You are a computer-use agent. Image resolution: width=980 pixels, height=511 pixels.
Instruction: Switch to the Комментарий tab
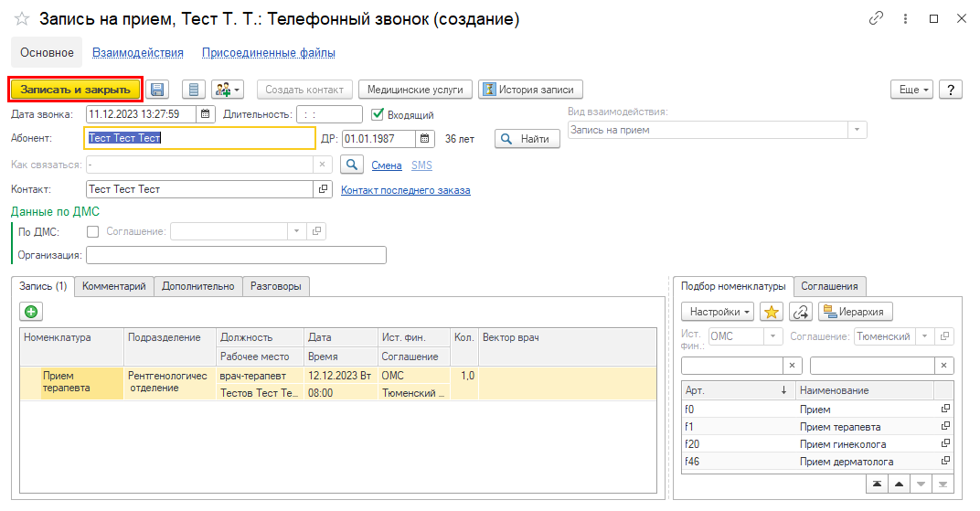coord(114,286)
